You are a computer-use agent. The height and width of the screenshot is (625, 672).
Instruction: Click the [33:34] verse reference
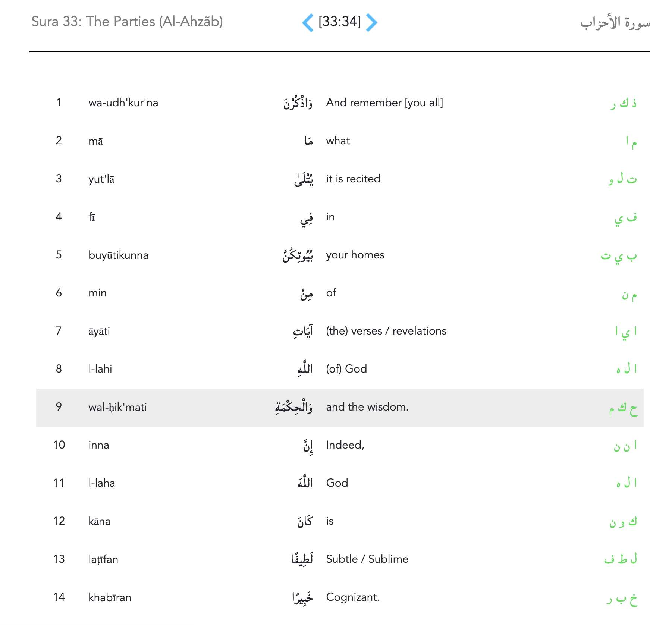point(339,22)
